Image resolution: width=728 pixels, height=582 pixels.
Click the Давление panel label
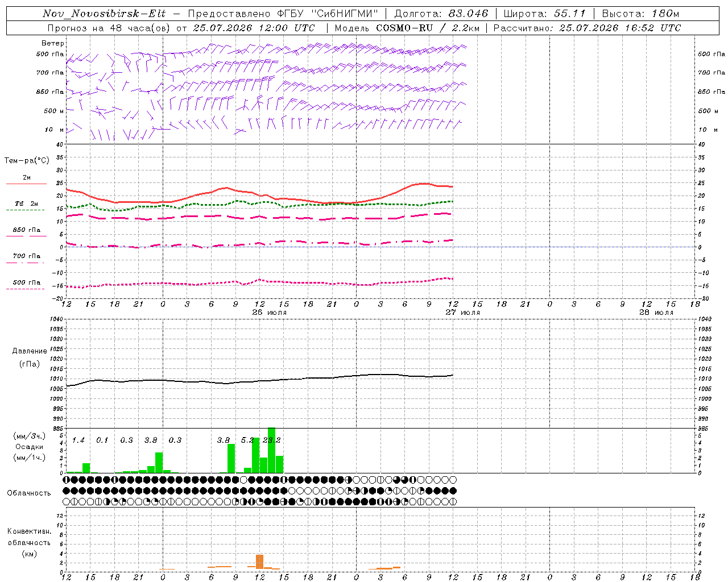(x=30, y=351)
